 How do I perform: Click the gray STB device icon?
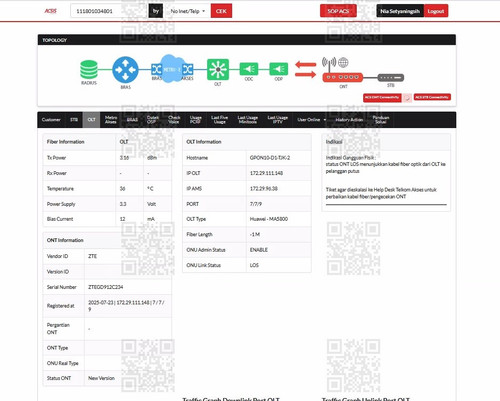pyautogui.click(x=391, y=78)
